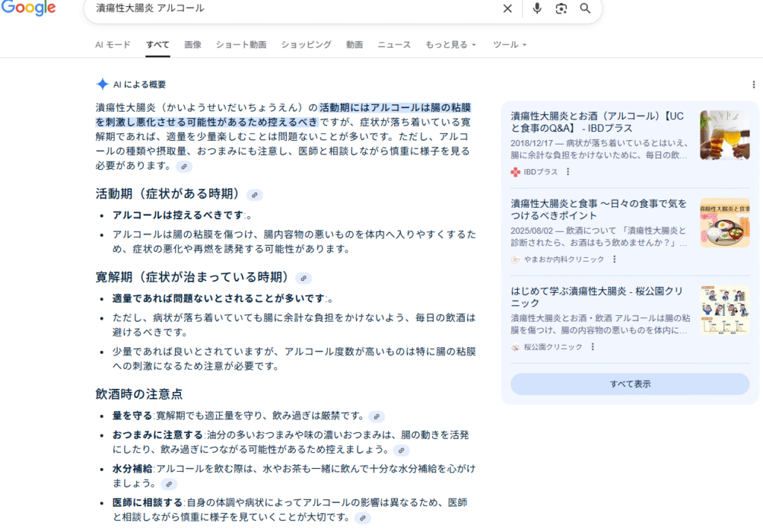The image size is (763, 532).
Task: Start voice search with microphone icon
Action: pyautogui.click(x=537, y=8)
